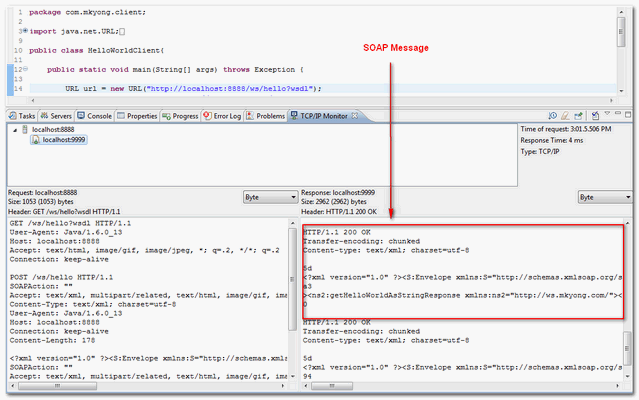The image size is (639, 400).
Task: Click 'Header: GET /ws/hello?wsdl HTTP/1.1' label
Action: pos(64,212)
